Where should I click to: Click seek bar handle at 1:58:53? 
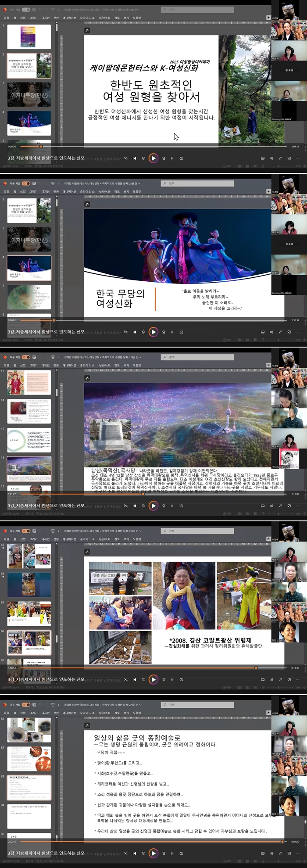(x=256, y=668)
